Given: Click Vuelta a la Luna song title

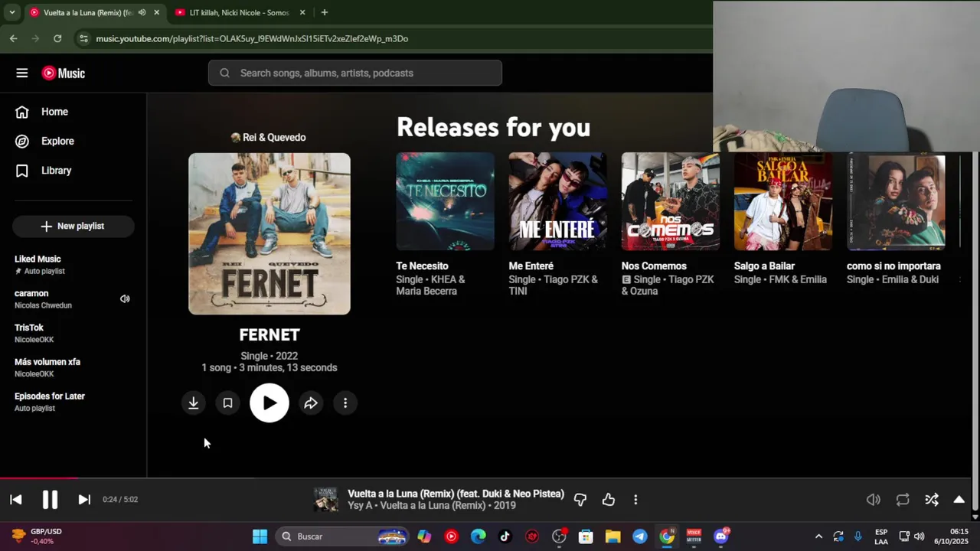Looking at the screenshot, I should [x=456, y=494].
